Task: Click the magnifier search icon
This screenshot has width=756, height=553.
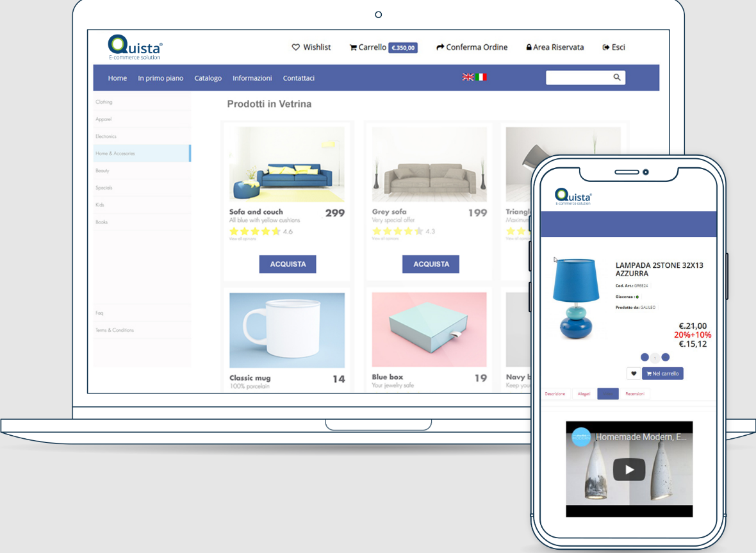Action: pyautogui.click(x=617, y=78)
